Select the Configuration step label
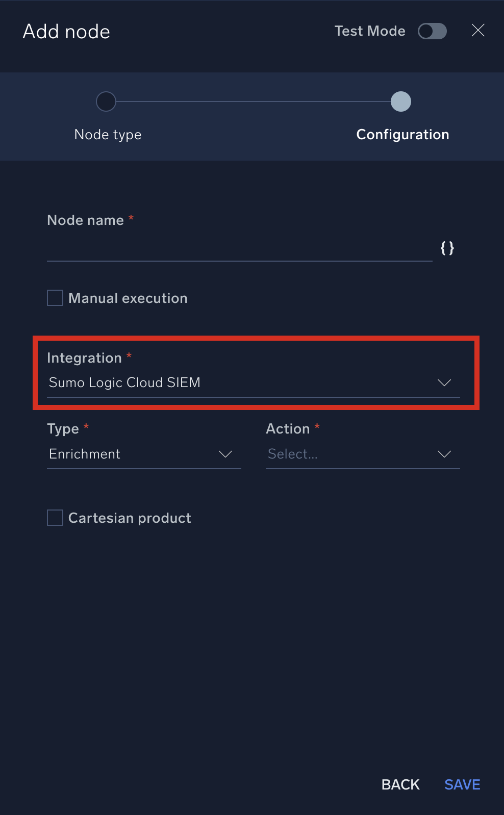This screenshot has height=815, width=504. (x=402, y=134)
